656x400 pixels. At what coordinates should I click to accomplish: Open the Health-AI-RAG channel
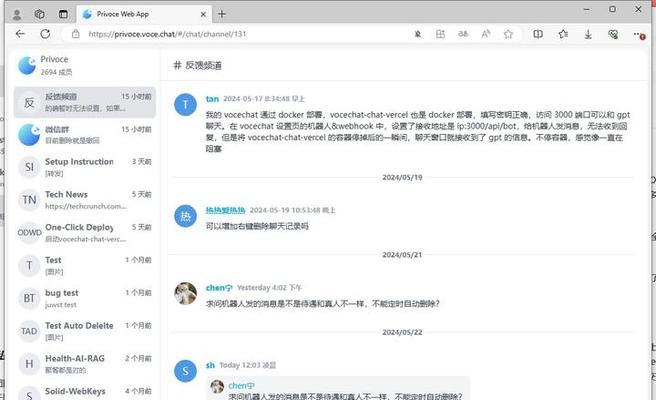[x=85, y=364]
